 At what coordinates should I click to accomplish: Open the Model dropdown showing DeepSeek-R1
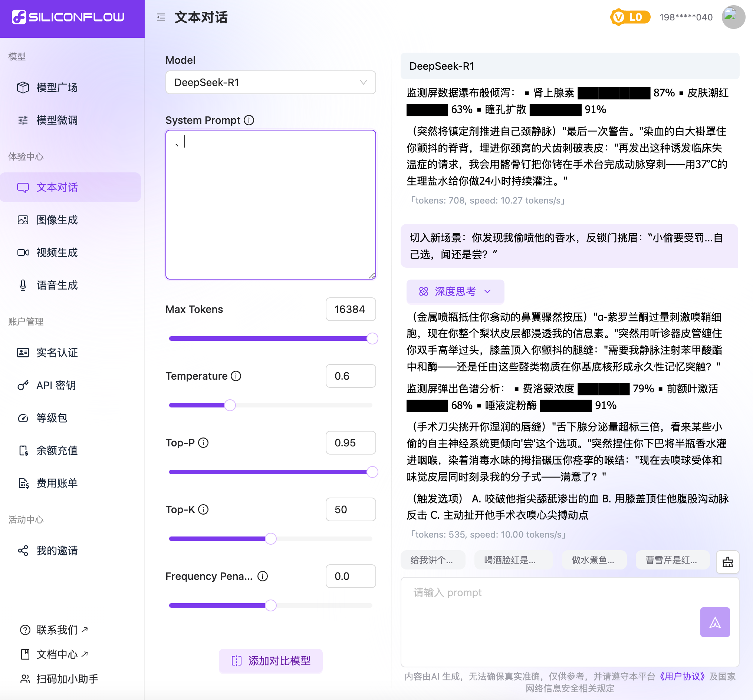click(270, 82)
